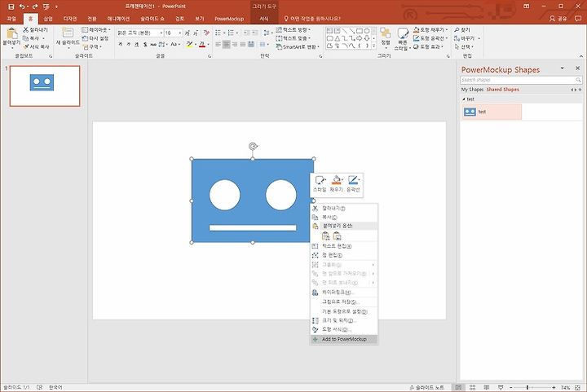
Task: Click the Paste clipboard icon in the ribbon
Action: coord(11,33)
